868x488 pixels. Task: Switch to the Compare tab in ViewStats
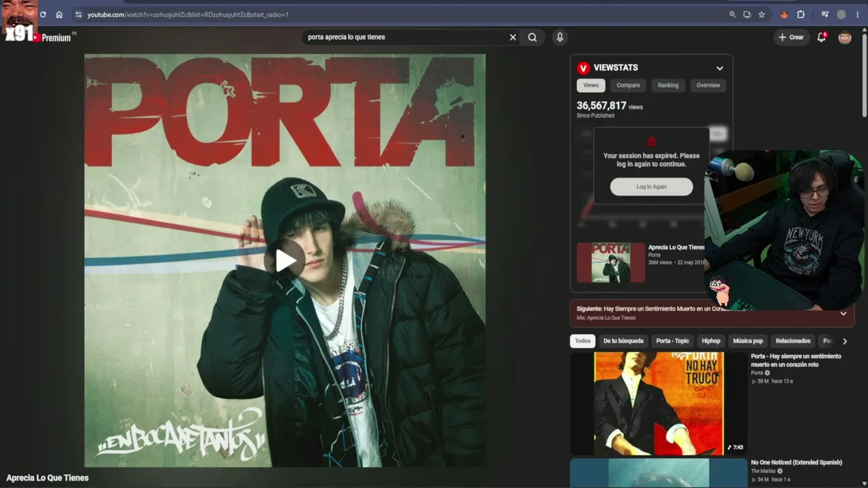click(x=628, y=85)
